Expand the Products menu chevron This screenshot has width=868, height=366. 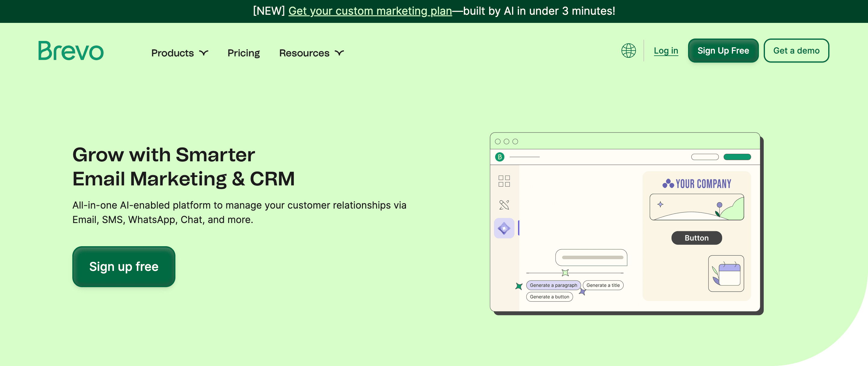coord(204,53)
